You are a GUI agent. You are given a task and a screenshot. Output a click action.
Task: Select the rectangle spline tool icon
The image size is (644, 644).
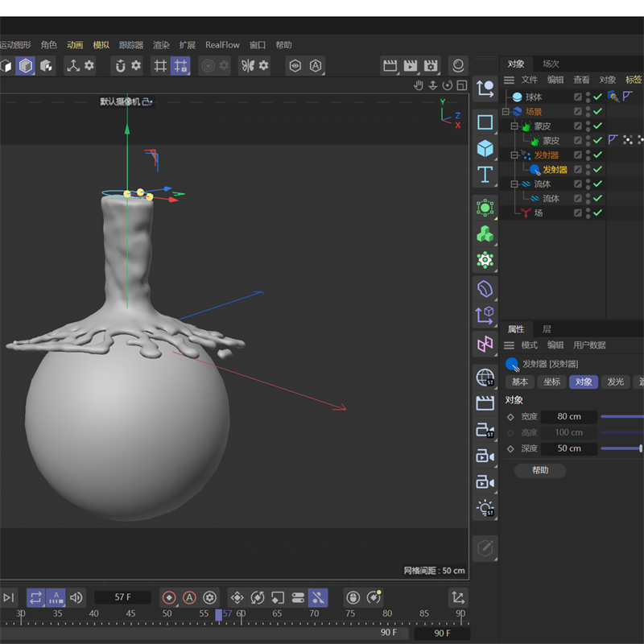(485, 122)
